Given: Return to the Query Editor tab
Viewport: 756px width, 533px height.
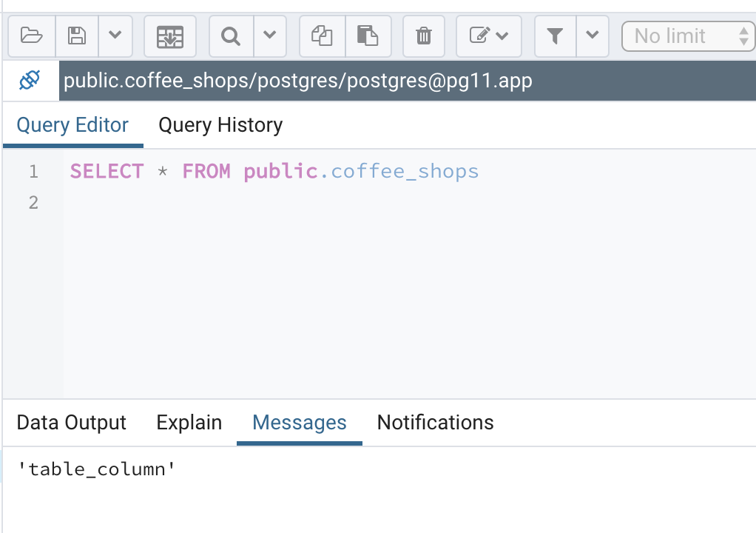Looking at the screenshot, I should tap(72, 124).
